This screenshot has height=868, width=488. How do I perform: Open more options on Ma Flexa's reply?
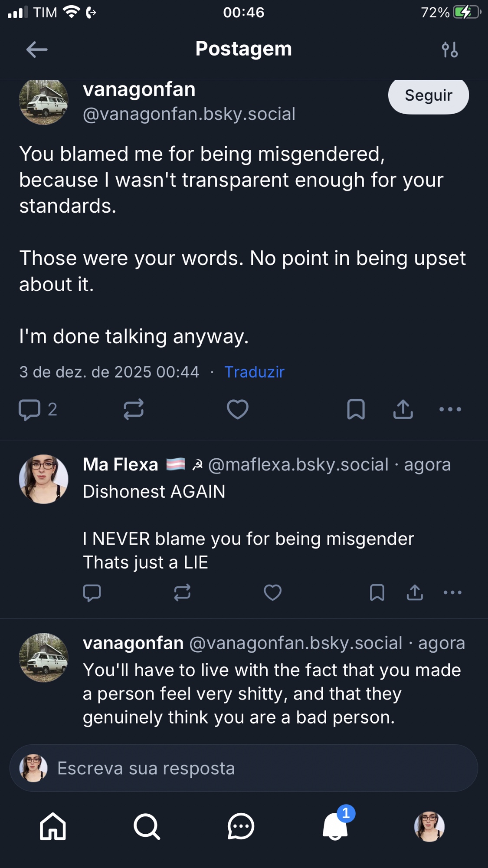click(x=452, y=592)
